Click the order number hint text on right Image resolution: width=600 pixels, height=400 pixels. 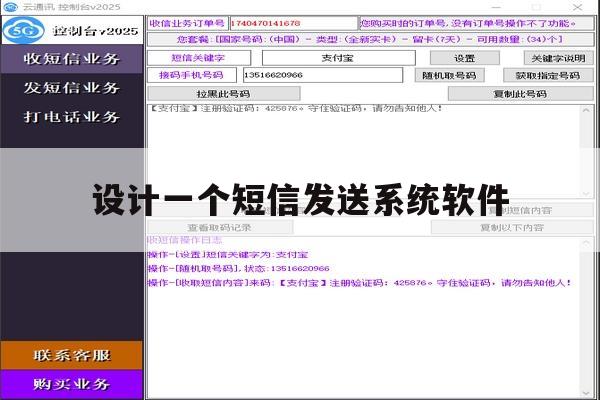(x=468, y=23)
